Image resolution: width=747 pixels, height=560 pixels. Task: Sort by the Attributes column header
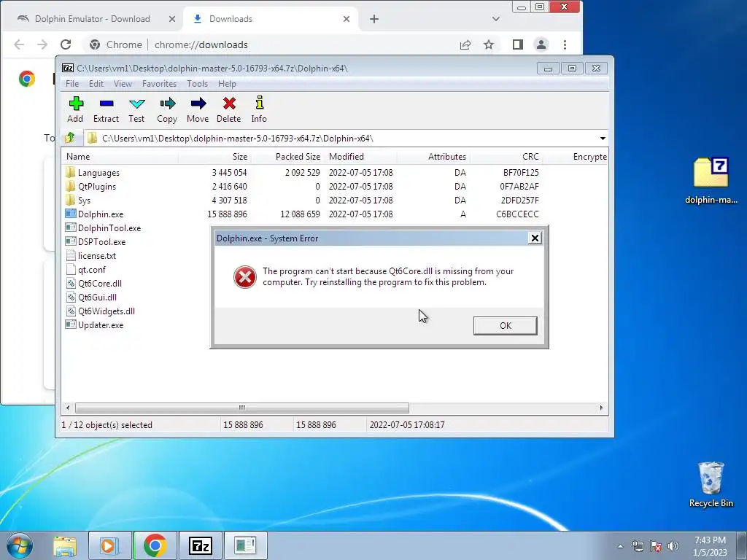(x=433, y=157)
